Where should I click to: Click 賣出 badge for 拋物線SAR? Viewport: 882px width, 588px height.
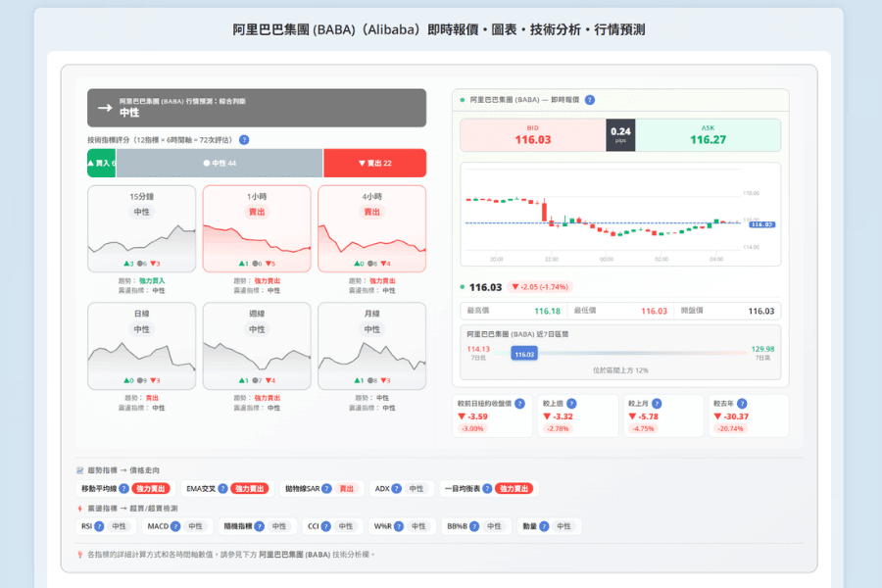pyautogui.click(x=347, y=488)
